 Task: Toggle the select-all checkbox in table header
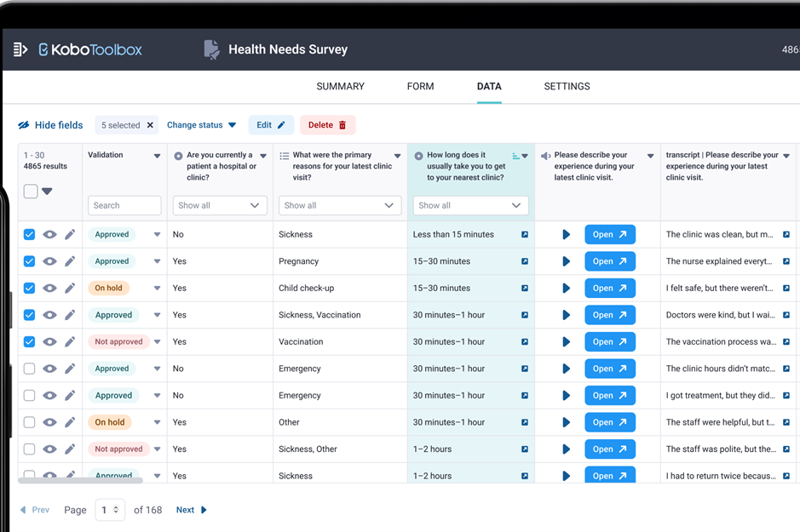pos(31,191)
